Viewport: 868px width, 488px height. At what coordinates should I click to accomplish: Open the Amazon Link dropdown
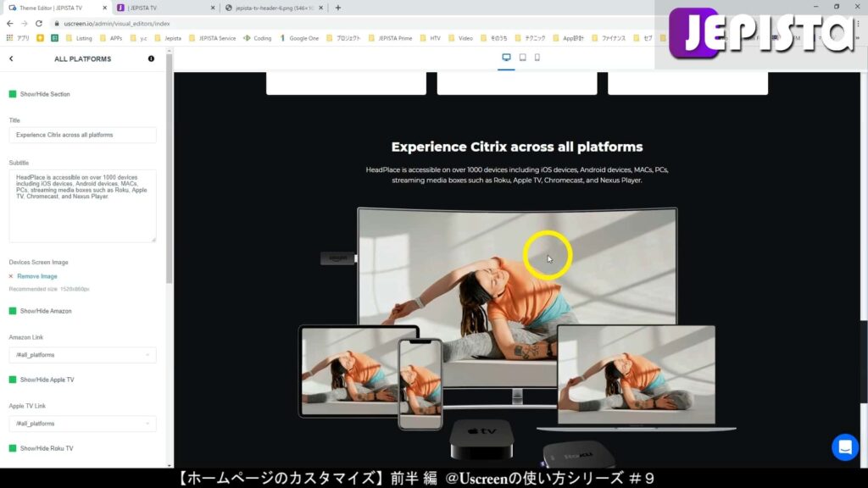click(82, 355)
